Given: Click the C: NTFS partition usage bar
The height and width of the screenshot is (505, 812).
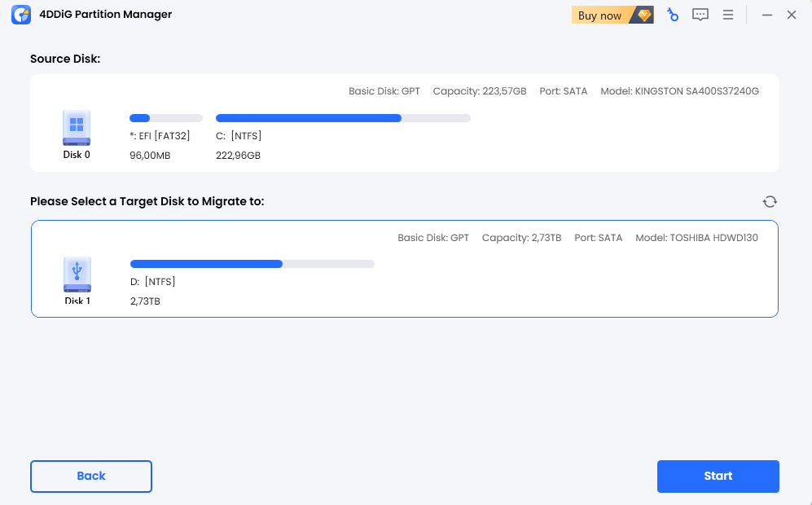Looking at the screenshot, I should click(343, 118).
